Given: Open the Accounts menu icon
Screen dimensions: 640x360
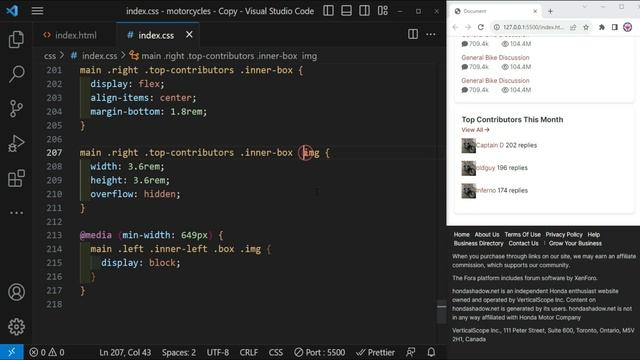Looking at the screenshot, I should (x=16, y=292).
